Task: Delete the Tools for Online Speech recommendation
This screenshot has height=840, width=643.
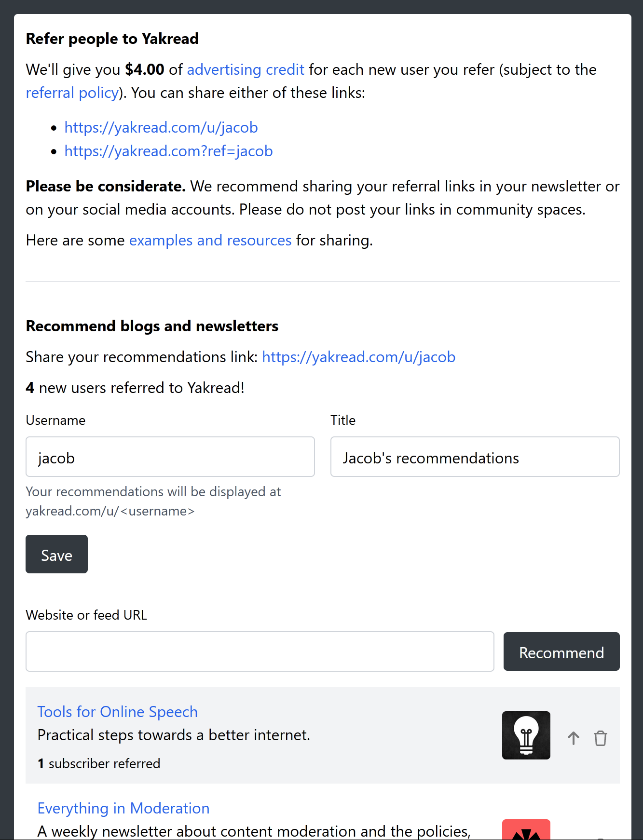Action: click(x=600, y=738)
